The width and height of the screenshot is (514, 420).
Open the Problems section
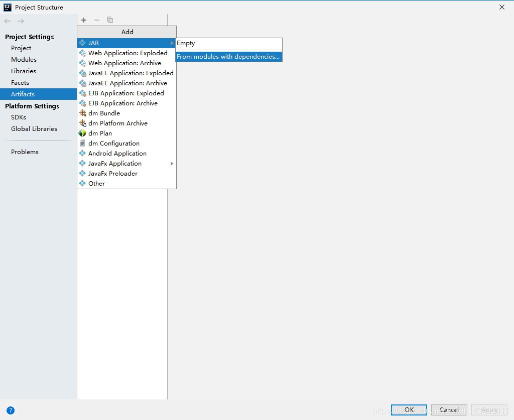(x=38, y=152)
